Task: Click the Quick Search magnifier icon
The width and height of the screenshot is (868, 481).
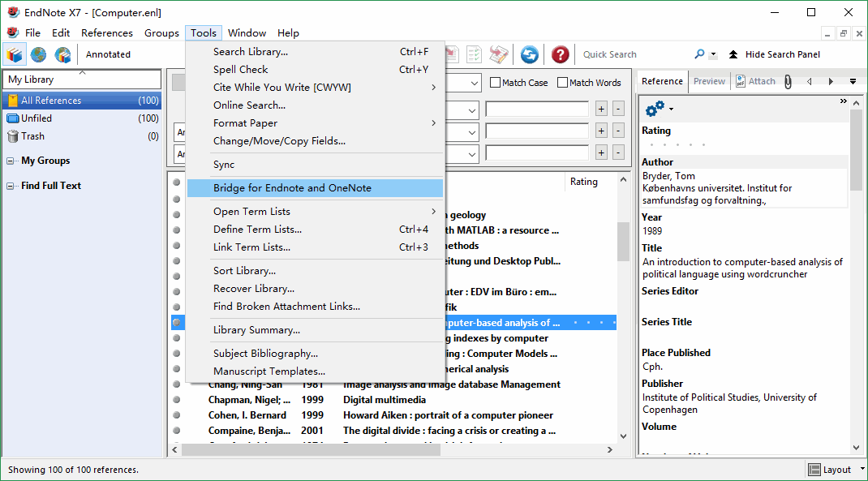Action: point(700,54)
